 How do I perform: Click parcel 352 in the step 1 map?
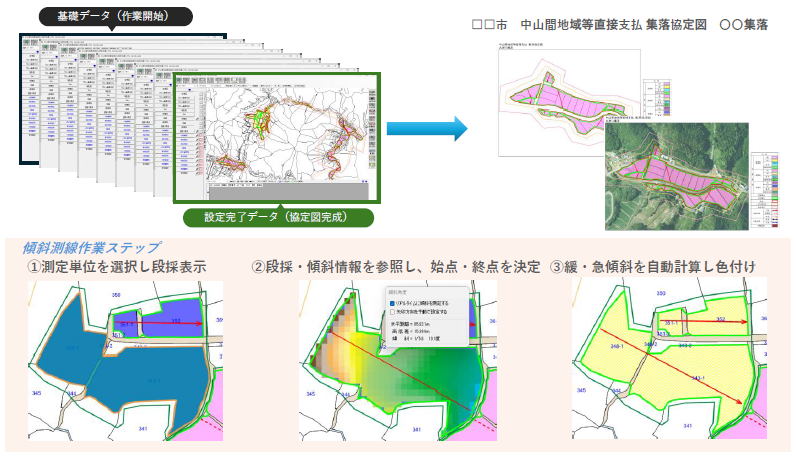click(x=173, y=321)
